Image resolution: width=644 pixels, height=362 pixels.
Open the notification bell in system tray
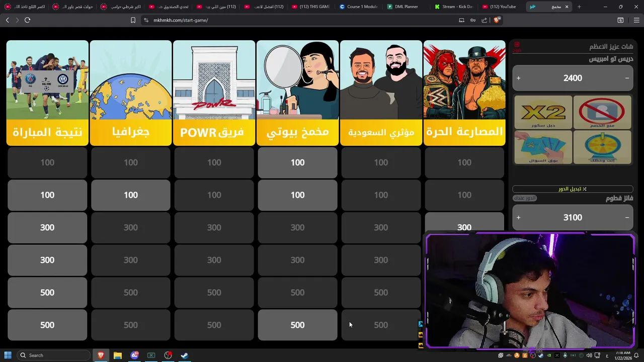coord(636,355)
